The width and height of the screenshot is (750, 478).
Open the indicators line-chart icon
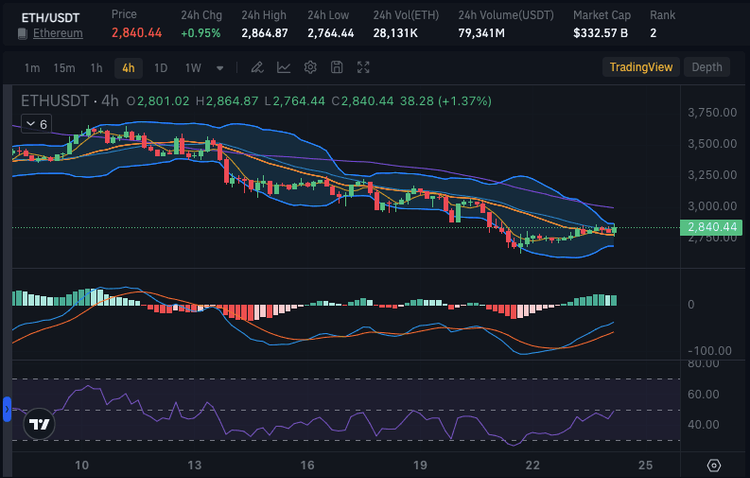tap(284, 68)
